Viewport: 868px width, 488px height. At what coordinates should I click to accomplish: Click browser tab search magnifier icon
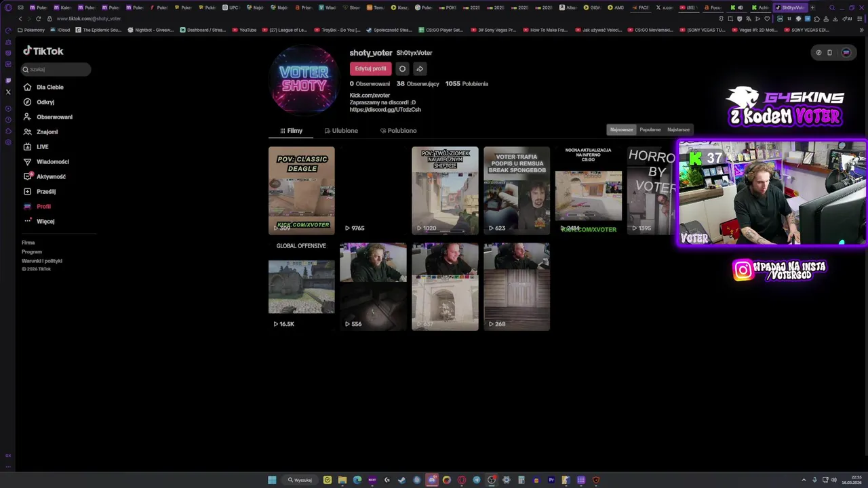click(x=832, y=7)
